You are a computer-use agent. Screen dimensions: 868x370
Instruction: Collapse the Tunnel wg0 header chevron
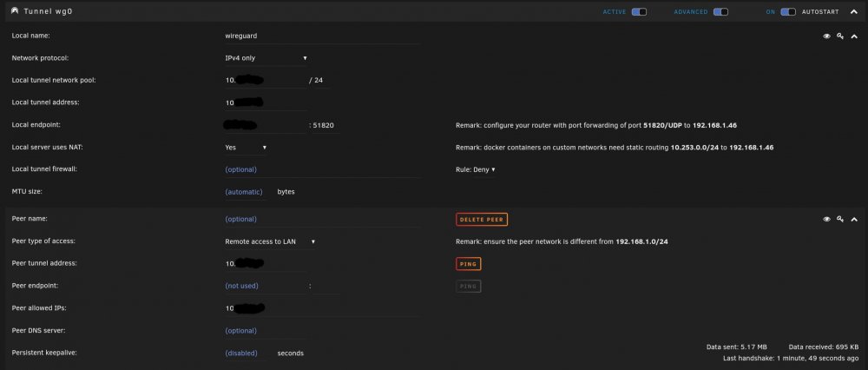click(854, 11)
